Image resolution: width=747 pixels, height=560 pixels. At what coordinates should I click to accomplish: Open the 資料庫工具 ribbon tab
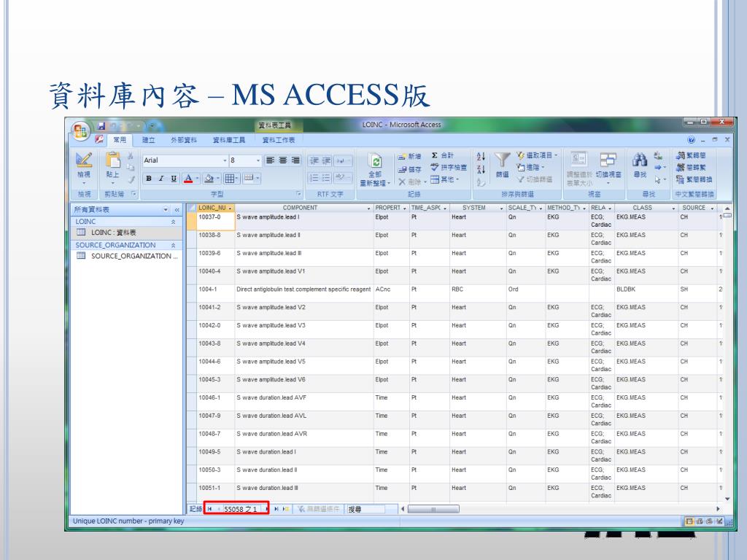(228, 140)
